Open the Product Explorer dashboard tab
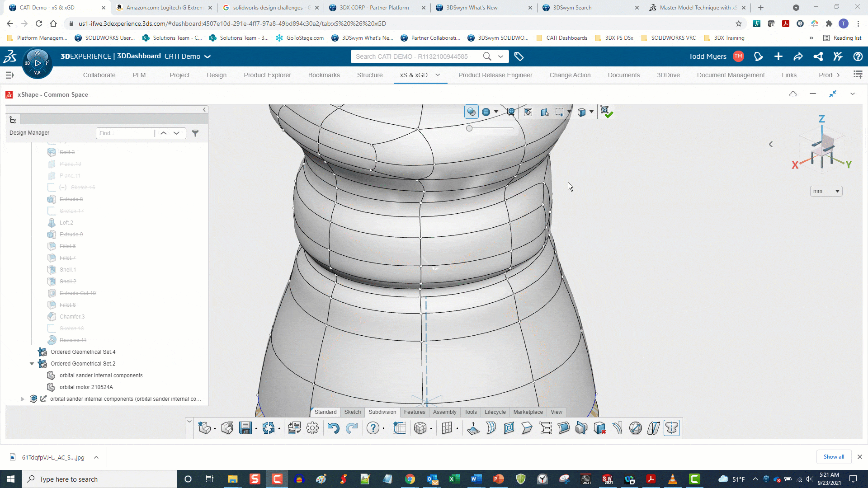The image size is (868, 488). [x=267, y=75]
